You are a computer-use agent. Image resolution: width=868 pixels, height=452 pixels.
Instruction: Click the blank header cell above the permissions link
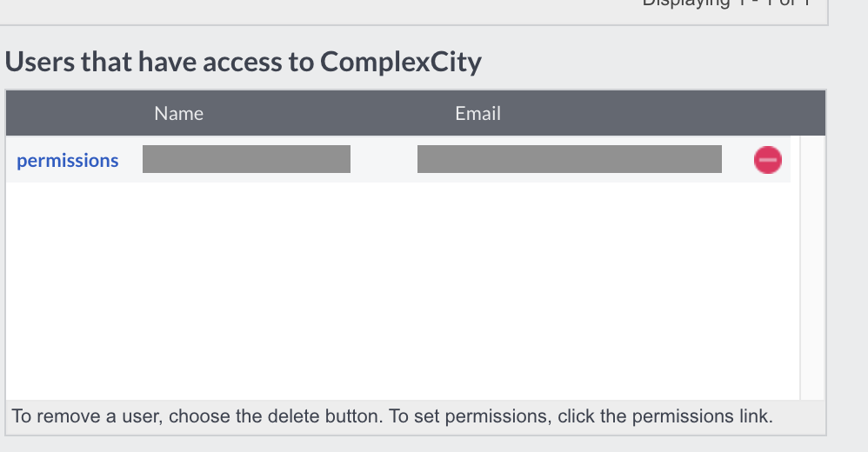pos(68,113)
